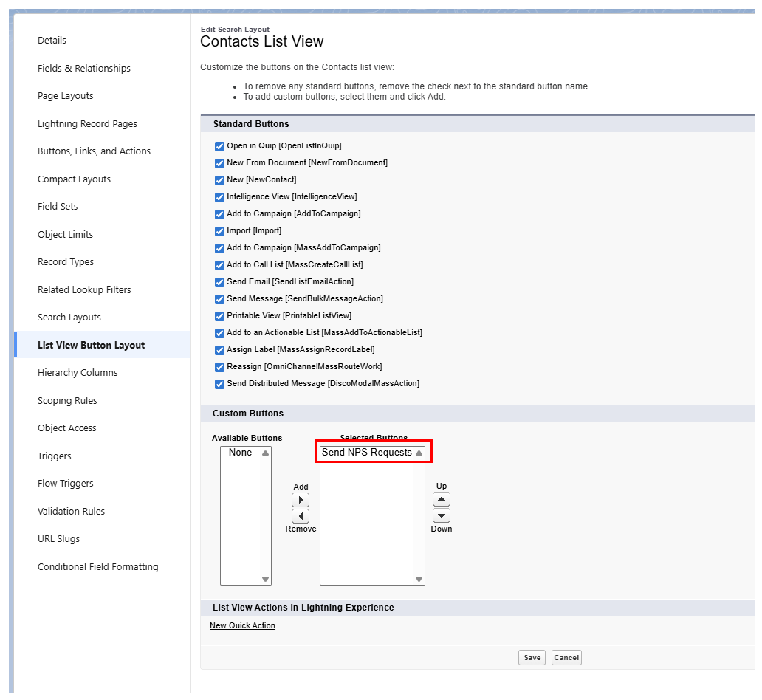Click the Add arrow to move a button
The height and width of the screenshot is (700, 762).
(x=301, y=499)
